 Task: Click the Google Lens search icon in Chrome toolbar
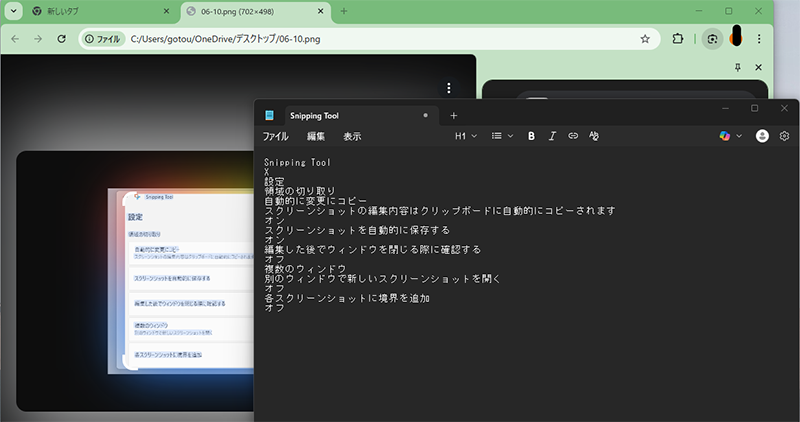coord(712,39)
